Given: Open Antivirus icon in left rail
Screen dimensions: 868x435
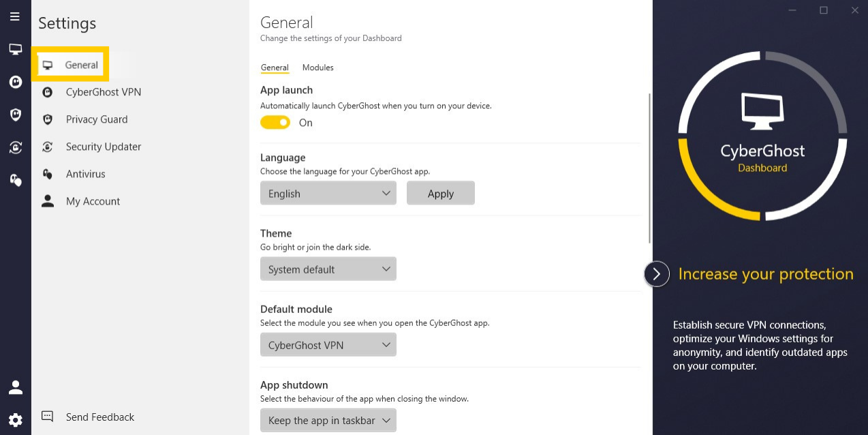Looking at the screenshot, I should point(15,180).
